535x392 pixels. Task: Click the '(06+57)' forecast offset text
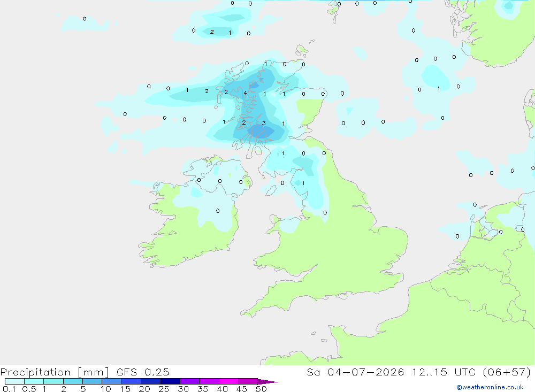(x=507, y=372)
